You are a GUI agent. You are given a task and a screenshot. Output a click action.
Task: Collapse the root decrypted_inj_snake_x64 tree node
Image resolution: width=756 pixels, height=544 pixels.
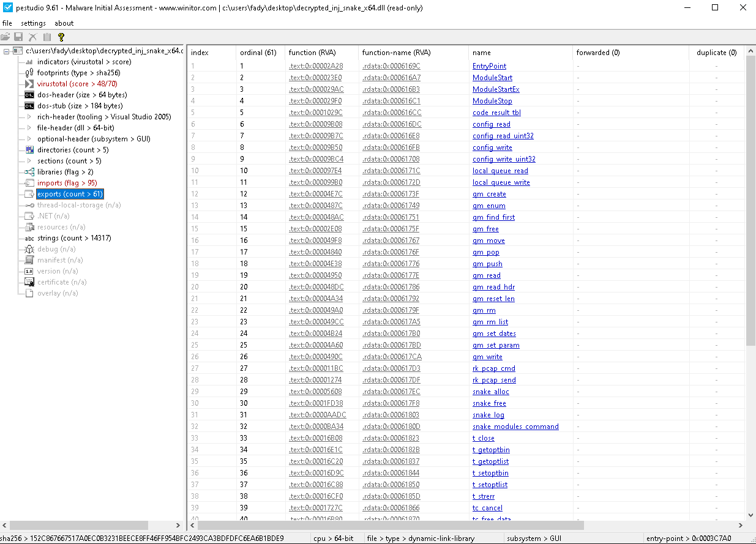6,51
